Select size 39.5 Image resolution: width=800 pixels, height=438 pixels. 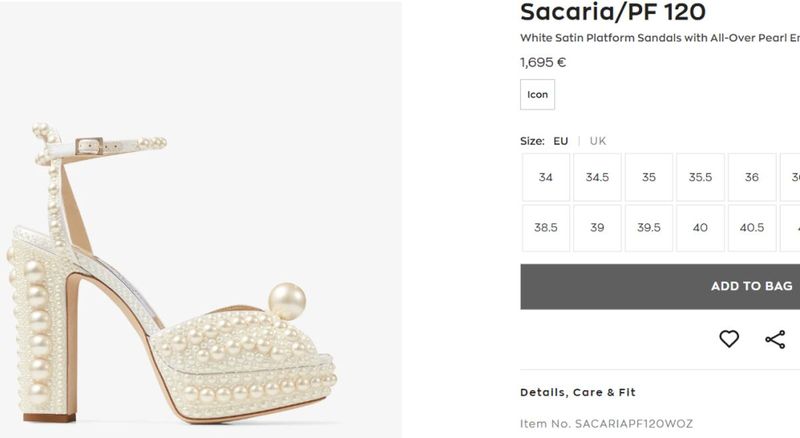pyautogui.click(x=649, y=228)
